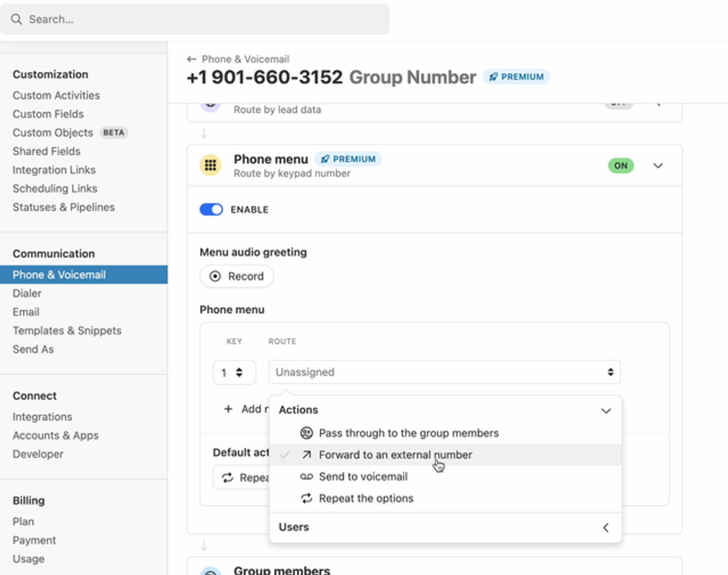Collapse the Phone menu panel chevron

pyautogui.click(x=658, y=166)
